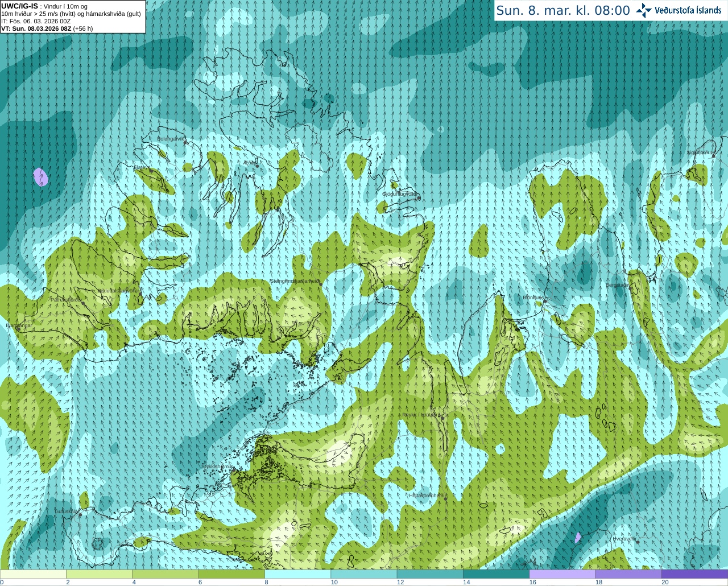Image resolution: width=728 pixels, height=586 pixels.
Task: Select the Stykkishólmur station label
Action: click(217, 466)
